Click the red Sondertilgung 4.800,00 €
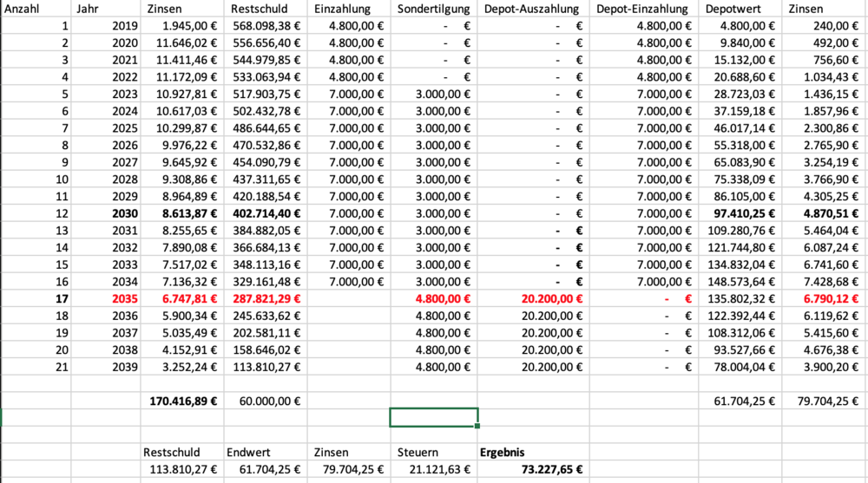868x483 pixels. 434,299
